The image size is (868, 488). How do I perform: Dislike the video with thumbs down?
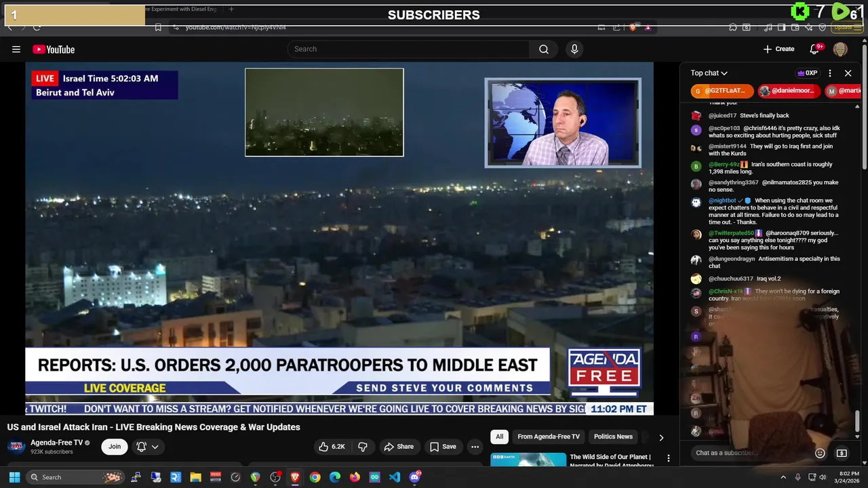[x=363, y=447]
